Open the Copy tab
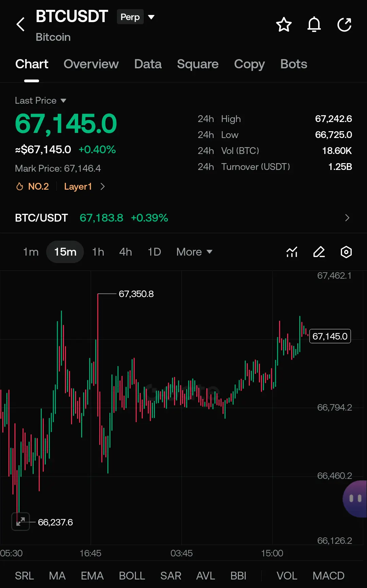This screenshot has height=588, width=367. coord(249,64)
